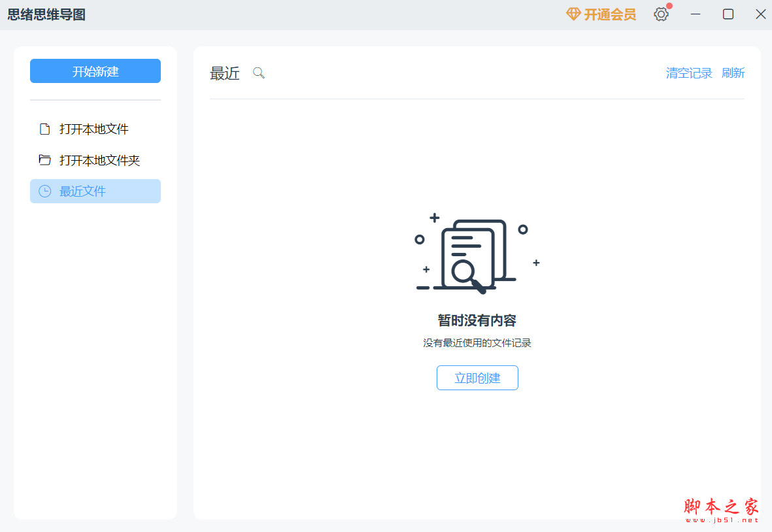Click the diamond icon before 开通会员
772x532 pixels.
(x=573, y=14)
